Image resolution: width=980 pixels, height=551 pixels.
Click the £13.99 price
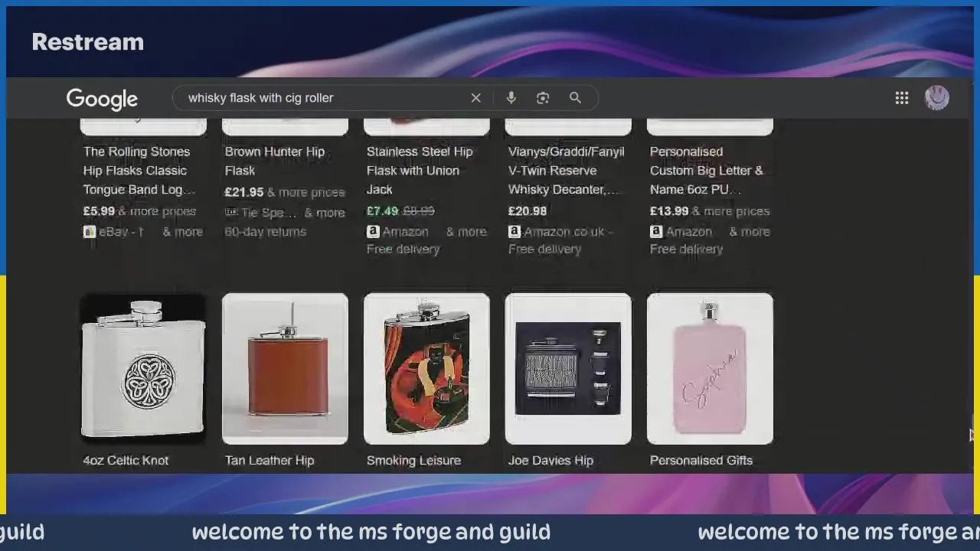point(669,211)
